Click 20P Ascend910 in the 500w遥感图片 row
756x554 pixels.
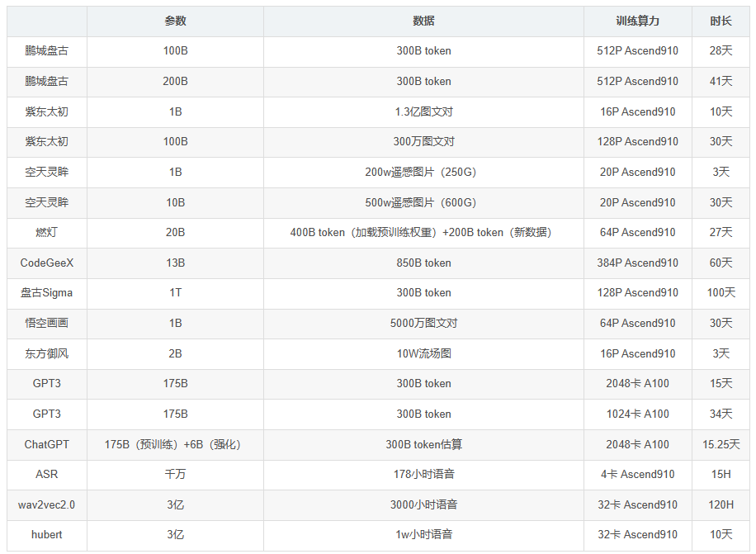(637, 202)
